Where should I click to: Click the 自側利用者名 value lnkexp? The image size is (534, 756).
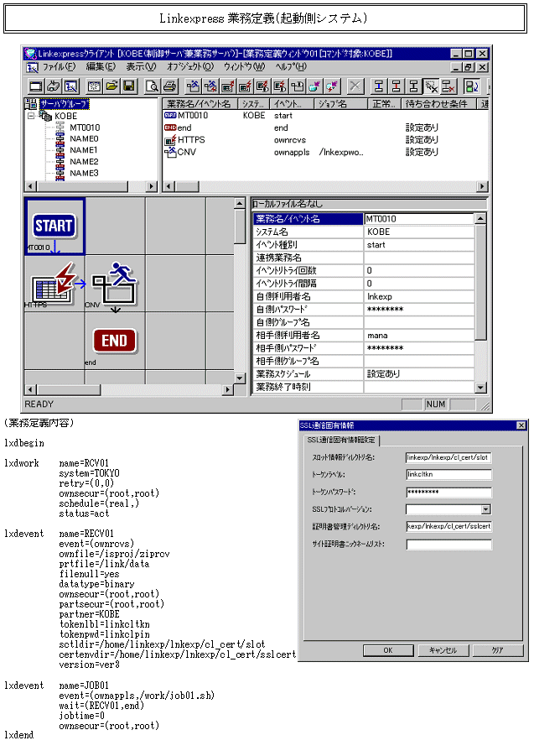pyautogui.click(x=380, y=296)
